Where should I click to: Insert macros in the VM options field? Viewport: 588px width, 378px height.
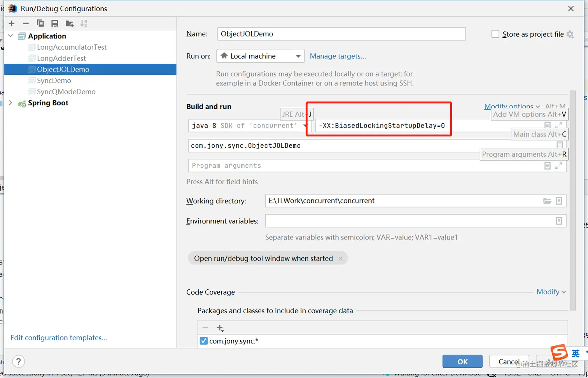coord(548,125)
